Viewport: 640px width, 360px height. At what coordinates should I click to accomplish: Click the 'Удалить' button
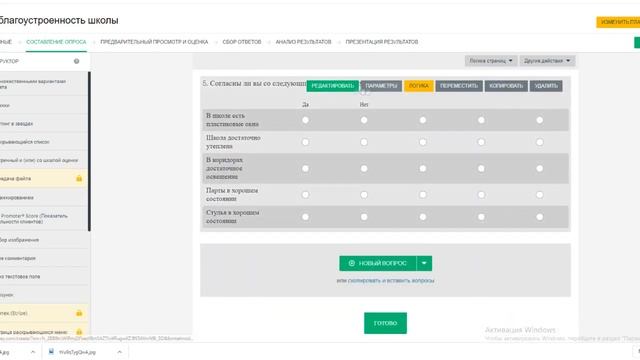546,86
